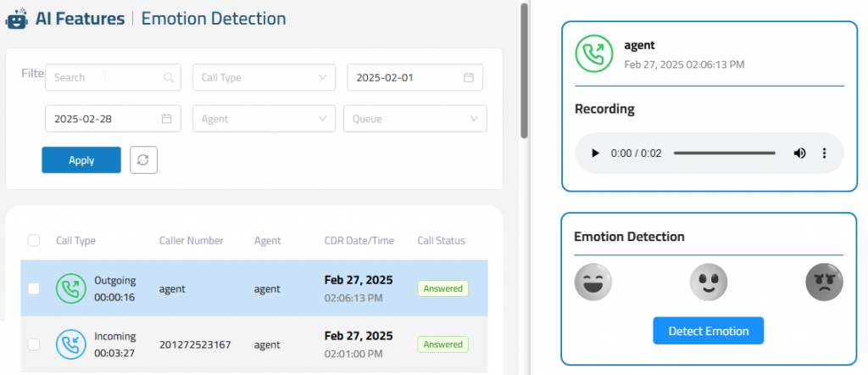This screenshot has width=868, height=375.
Task: Click the Apply button
Action: [81, 160]
